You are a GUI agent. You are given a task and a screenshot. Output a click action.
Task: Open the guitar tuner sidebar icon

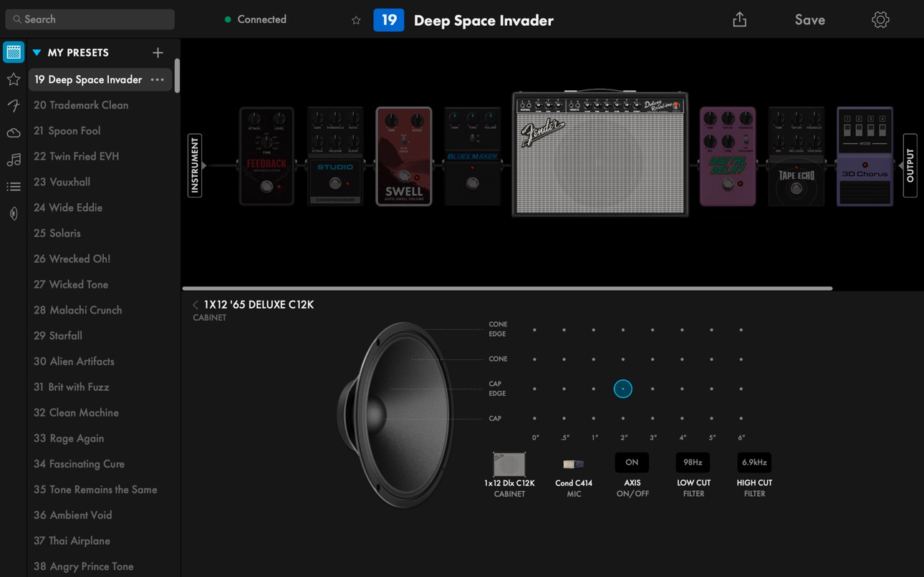pos(14,106)
